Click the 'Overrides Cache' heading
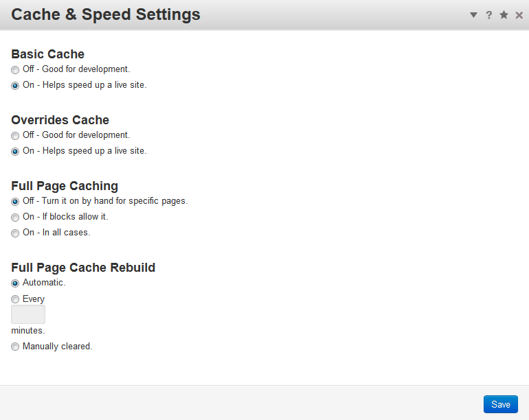This screenshot has height=420, width=529. click(x=60, y=120)
